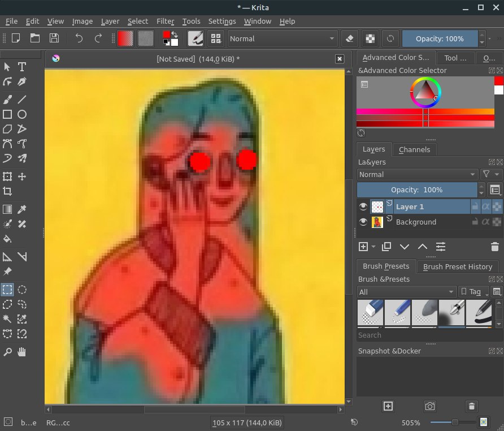The width and height of the screenshot is (504, 431).
Task: Open the brush presets All tag dropdown
Action: 407,292
